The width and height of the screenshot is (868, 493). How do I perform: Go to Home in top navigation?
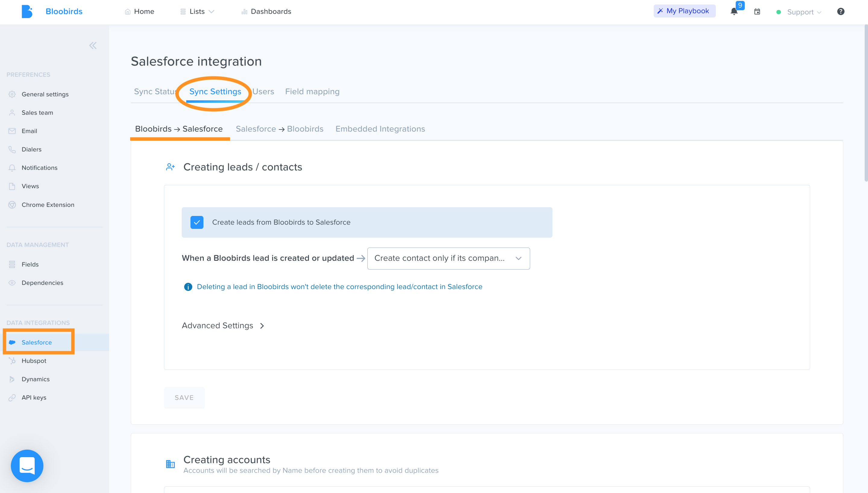click(x=140, y=11)
